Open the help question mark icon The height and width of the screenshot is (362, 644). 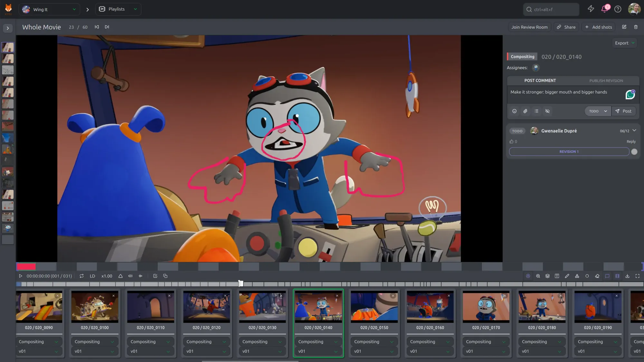pos(618,9)
